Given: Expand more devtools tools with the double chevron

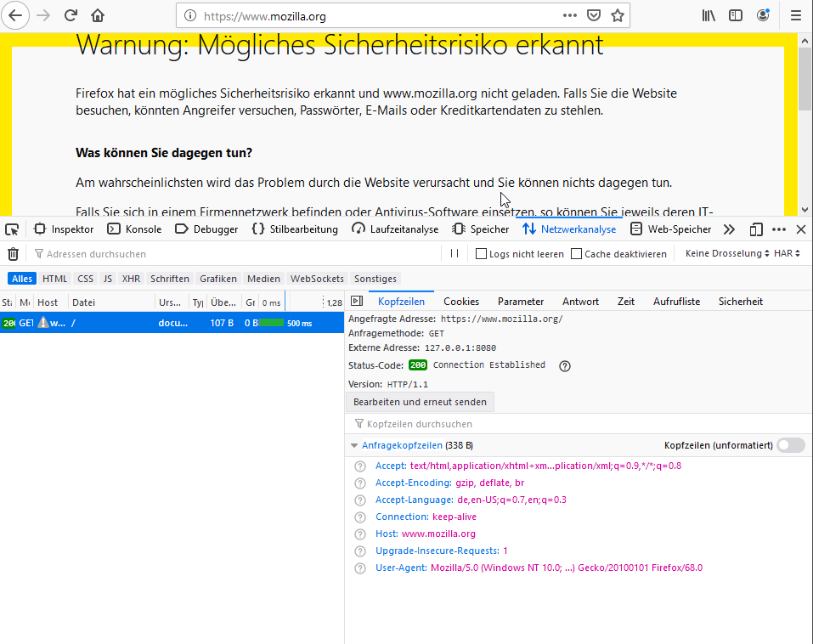Looking at the screenshot, I should coord(729,229).
